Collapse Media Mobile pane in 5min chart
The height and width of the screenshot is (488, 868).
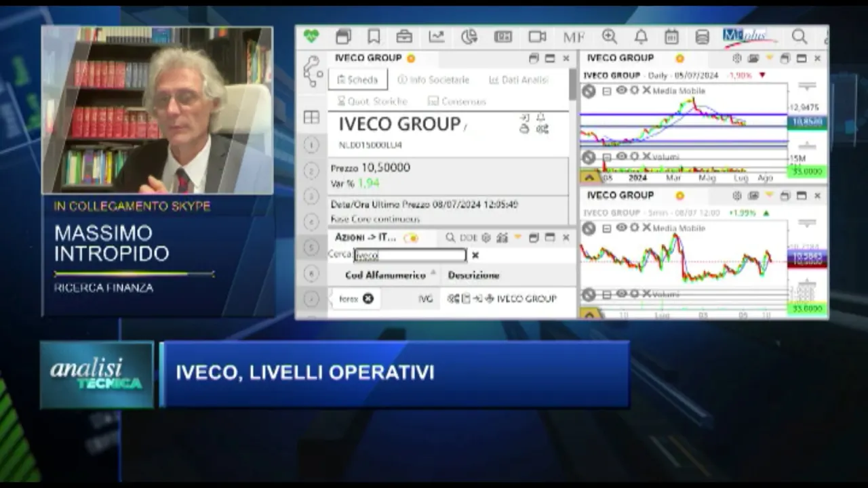click(x=607, y=228)
